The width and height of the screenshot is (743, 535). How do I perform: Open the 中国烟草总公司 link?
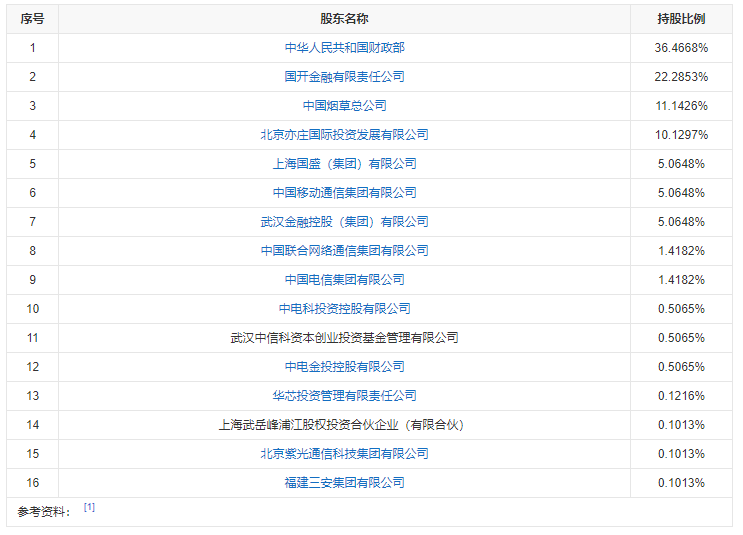[344, 106]
